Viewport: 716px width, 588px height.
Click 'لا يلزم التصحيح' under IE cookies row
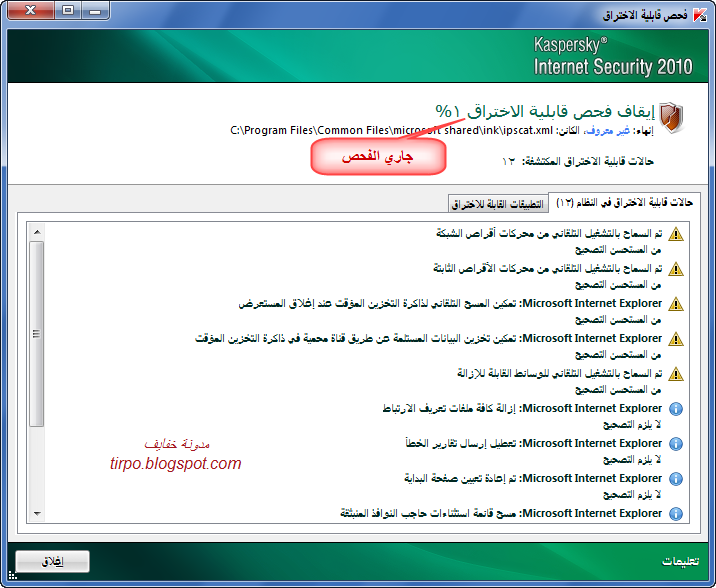pos(632,425)
